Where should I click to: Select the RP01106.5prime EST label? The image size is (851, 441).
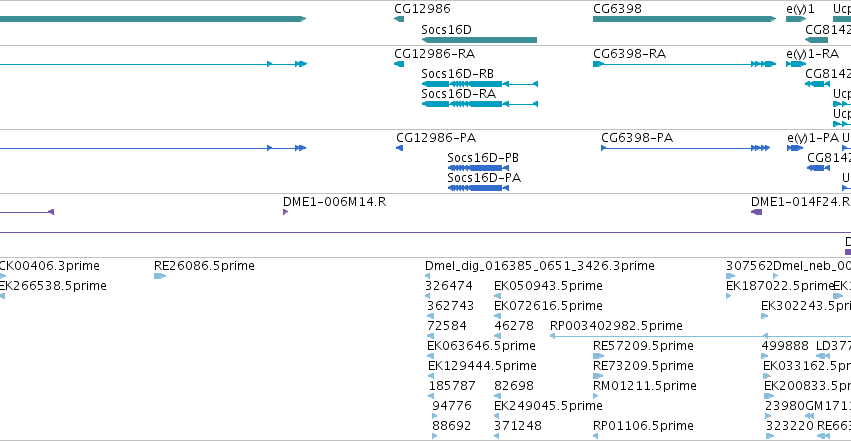(643, 426)
